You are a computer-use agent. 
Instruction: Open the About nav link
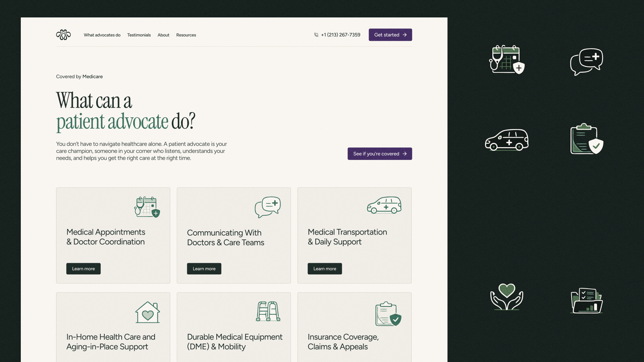163,35
